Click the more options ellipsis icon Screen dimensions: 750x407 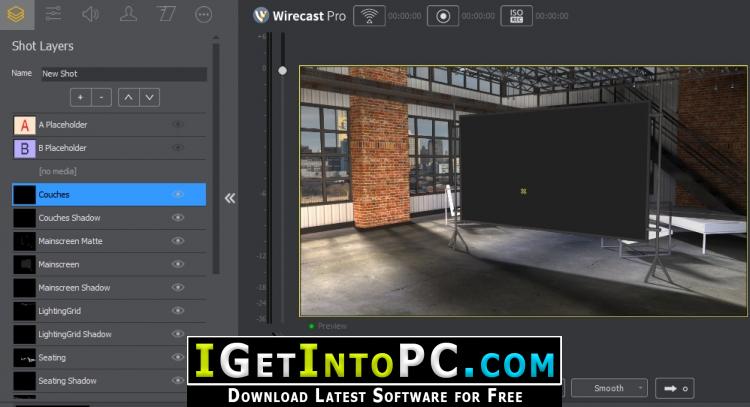(x=203, y=14)
